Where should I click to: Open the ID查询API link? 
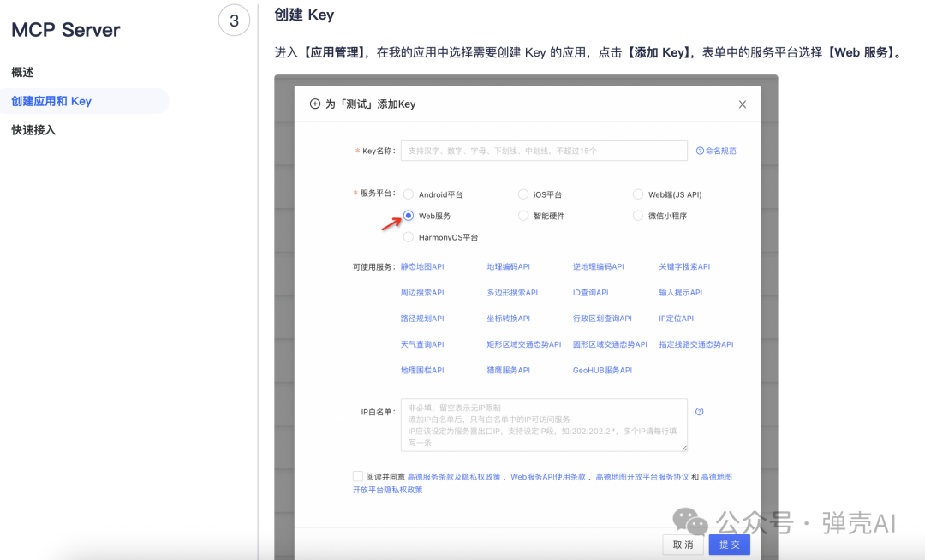pos(590,292)
